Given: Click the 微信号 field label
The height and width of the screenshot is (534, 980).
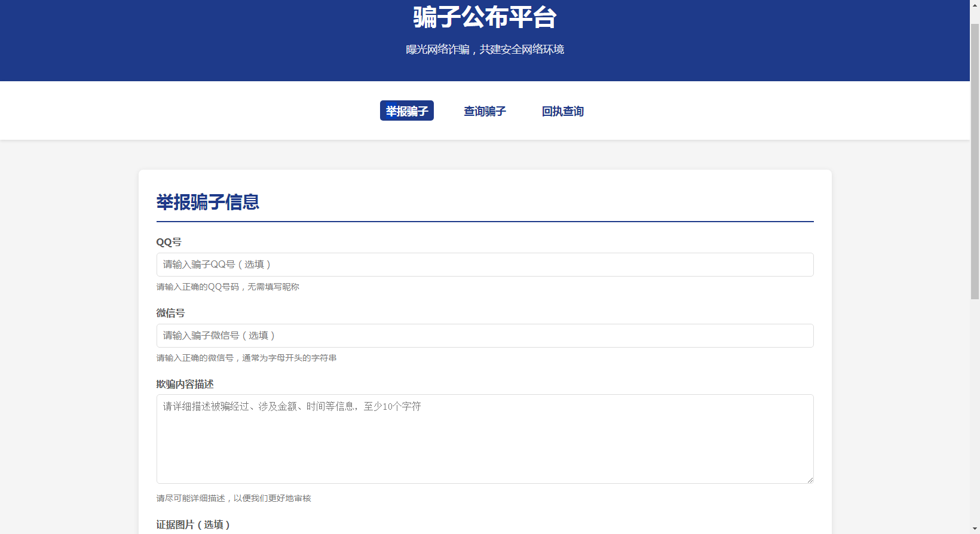Looking at the screenshot, I should click(x=170, y=313).
